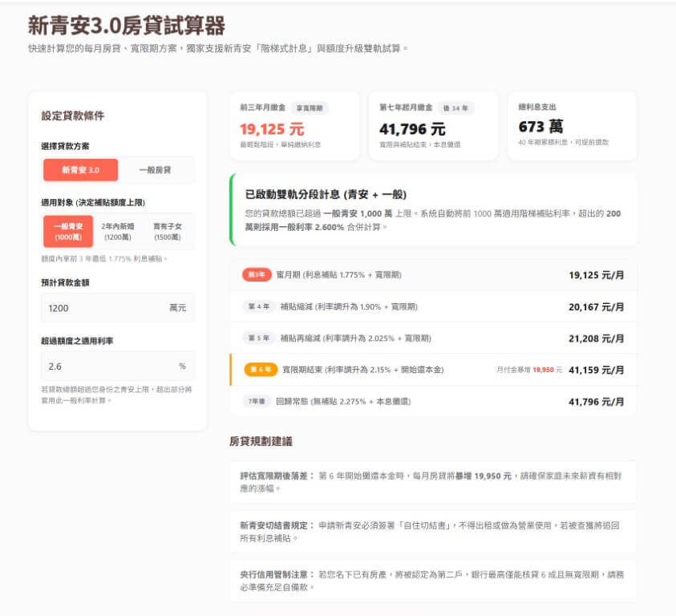Choose 一般青安 (1000萬) applicant type
The height and width of the screenshot is (616, 676).
coord(68,232)
